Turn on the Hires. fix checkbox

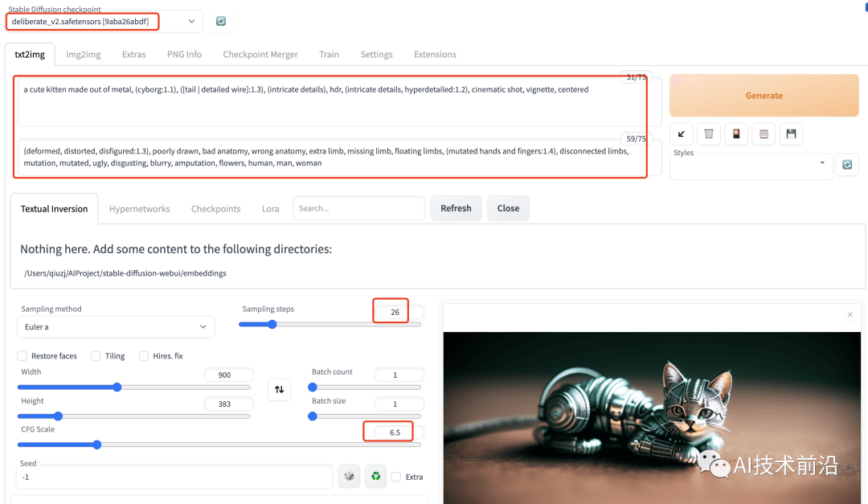[144, 356]
